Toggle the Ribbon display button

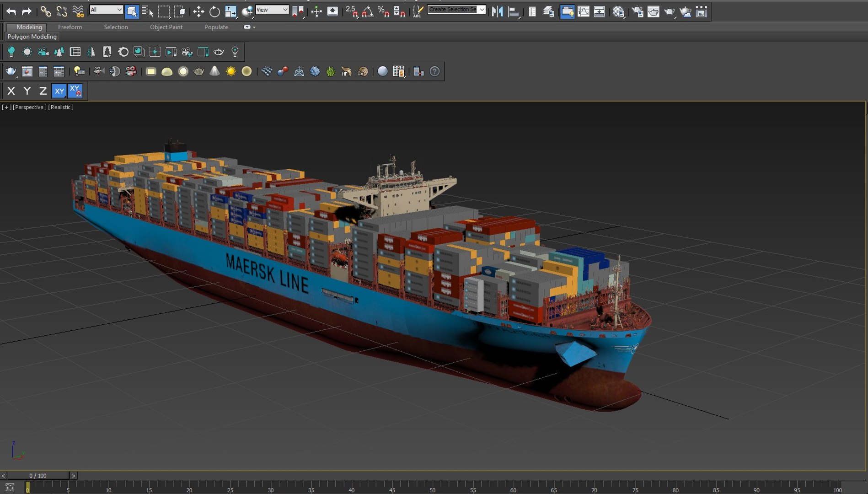click(x=567, y=11)
